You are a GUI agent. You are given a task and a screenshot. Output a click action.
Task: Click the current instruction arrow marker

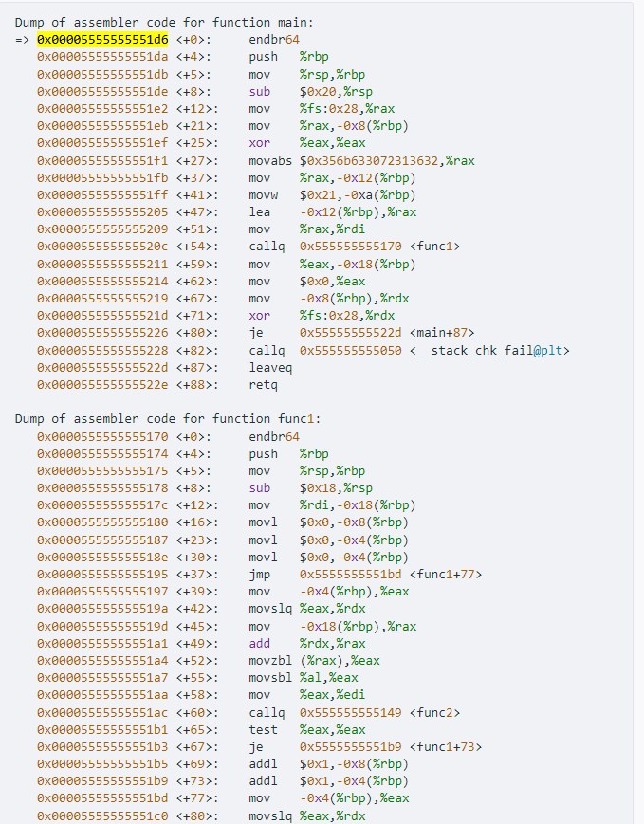tap(22, 40)
